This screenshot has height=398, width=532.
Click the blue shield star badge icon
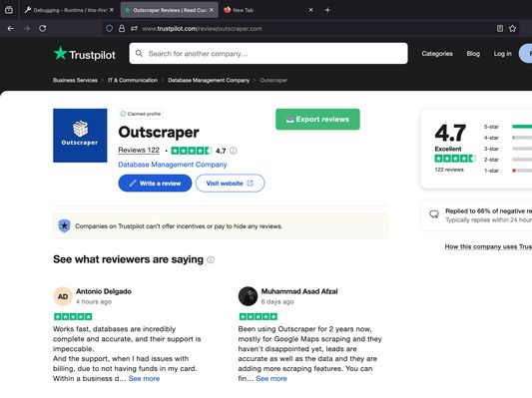[64, 225]
